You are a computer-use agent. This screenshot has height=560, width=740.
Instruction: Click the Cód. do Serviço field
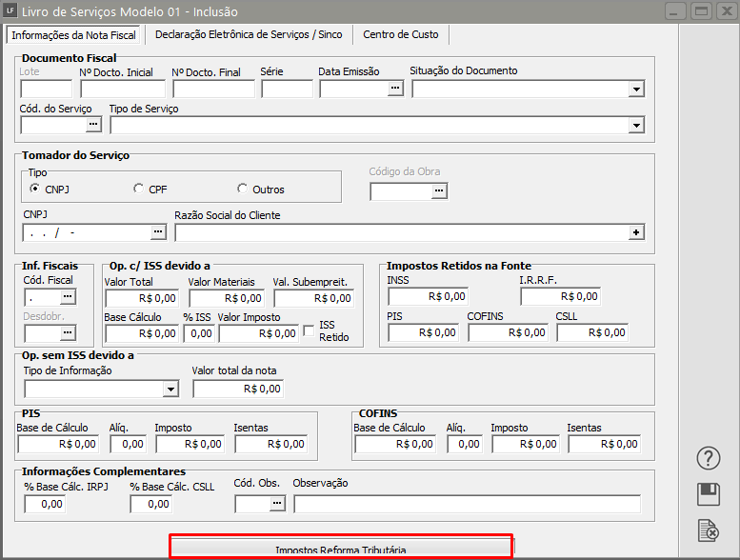[53, 125]
